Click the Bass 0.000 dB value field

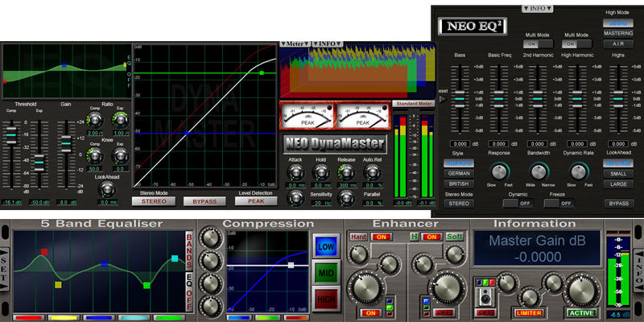[460, 144]
